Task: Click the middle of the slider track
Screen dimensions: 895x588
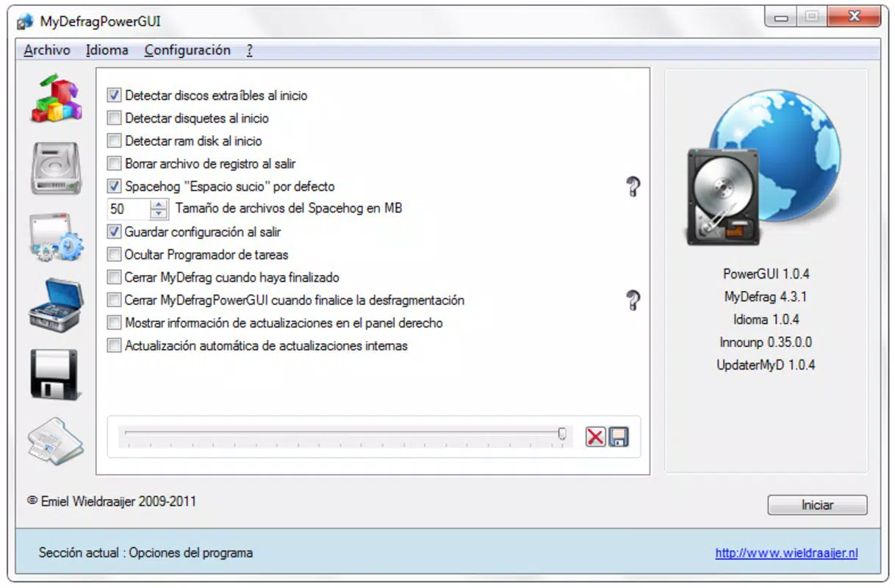Action: 344,433
